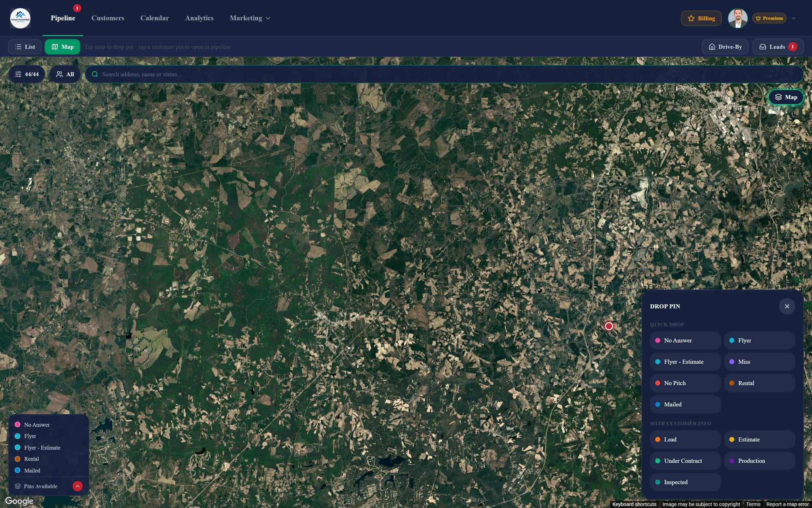
Task: Quick drop a No Pitch pin
Action: [x=685, y=383]
